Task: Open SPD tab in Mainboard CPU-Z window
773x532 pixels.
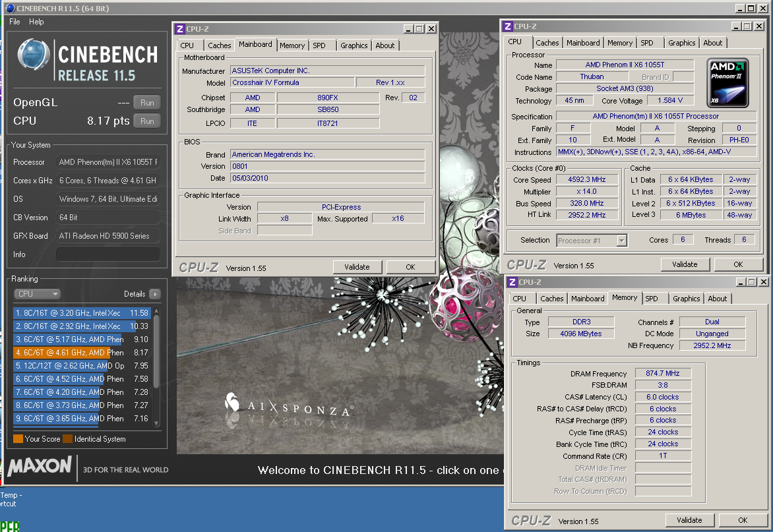Action: tap(319, 45)
